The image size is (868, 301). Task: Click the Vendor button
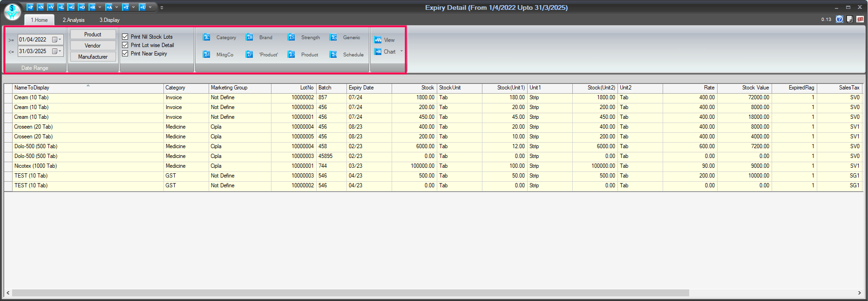coord(93,46)
